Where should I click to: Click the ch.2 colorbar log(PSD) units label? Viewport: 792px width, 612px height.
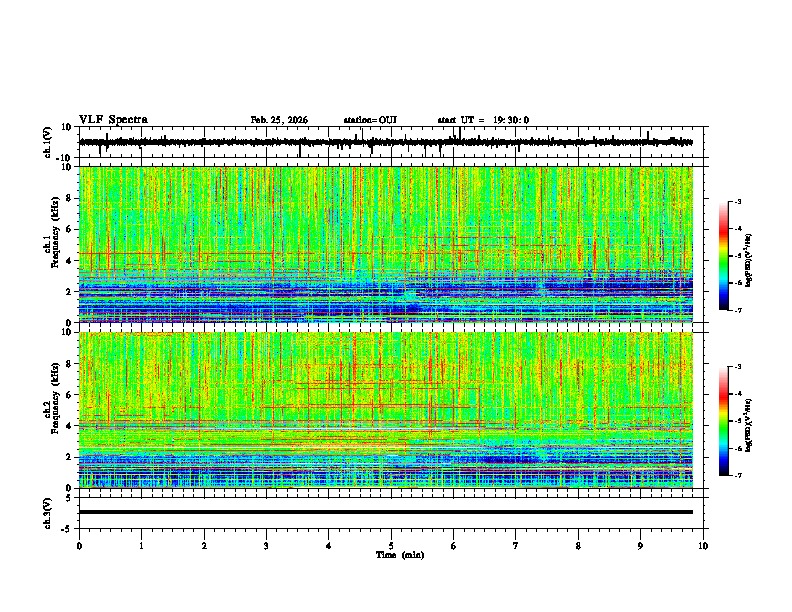(x=749, y=426)
